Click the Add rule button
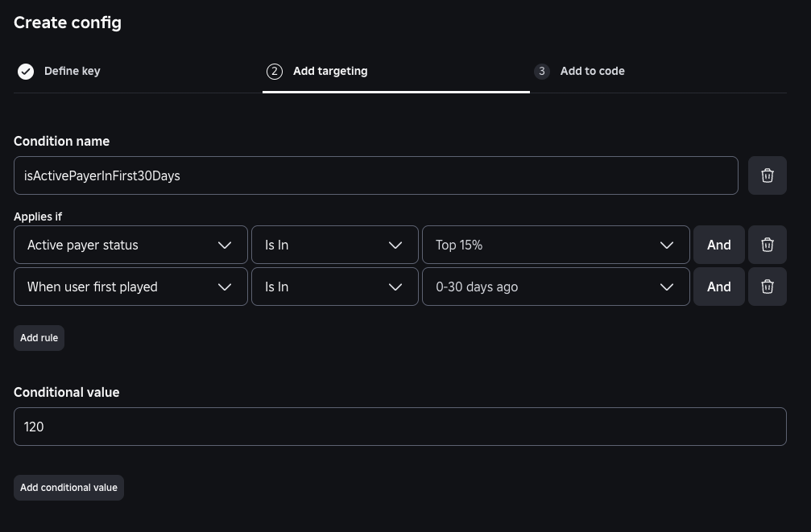The width and height of the screenshot is (811, 532). tap(39, 338)
